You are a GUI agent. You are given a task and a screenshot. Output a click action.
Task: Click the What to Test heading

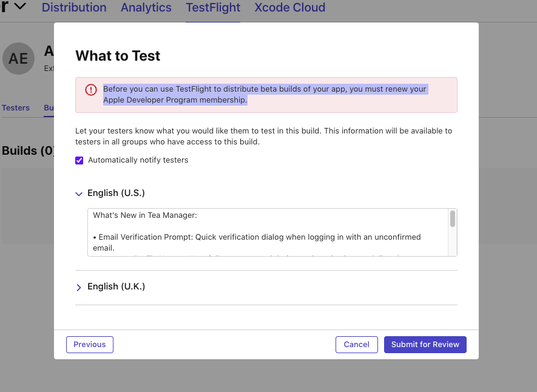point(118,56)
